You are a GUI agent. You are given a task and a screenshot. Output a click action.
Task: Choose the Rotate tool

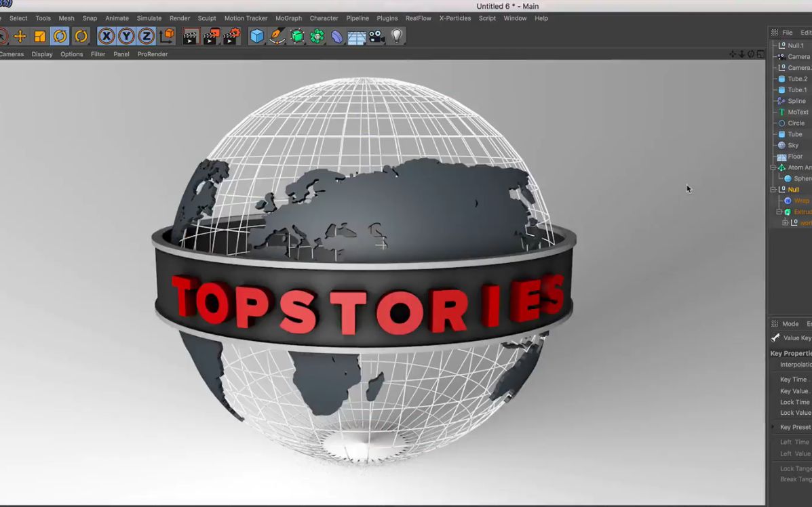59,36
